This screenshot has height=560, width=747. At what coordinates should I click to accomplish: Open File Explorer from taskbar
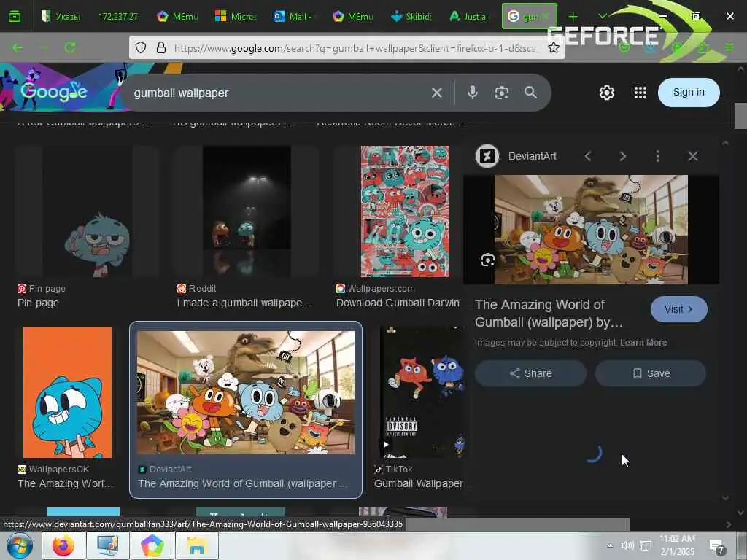(197, 545)
